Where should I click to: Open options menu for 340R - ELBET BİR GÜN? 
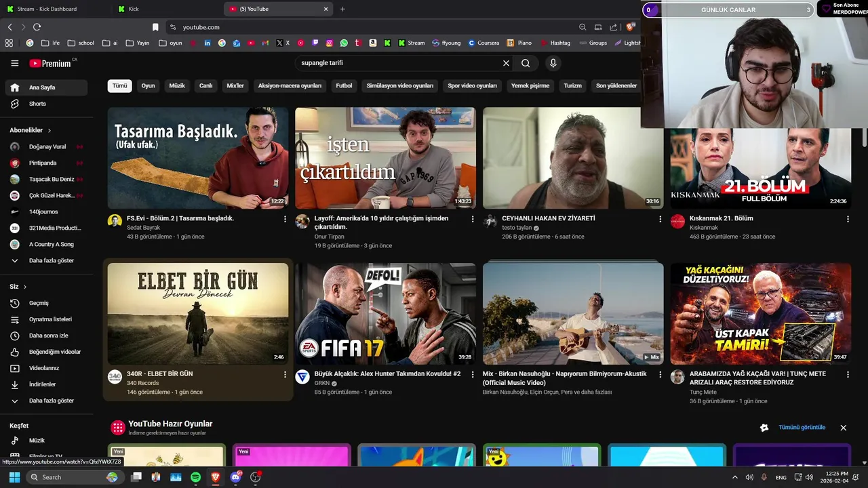[x=285, y=374]
